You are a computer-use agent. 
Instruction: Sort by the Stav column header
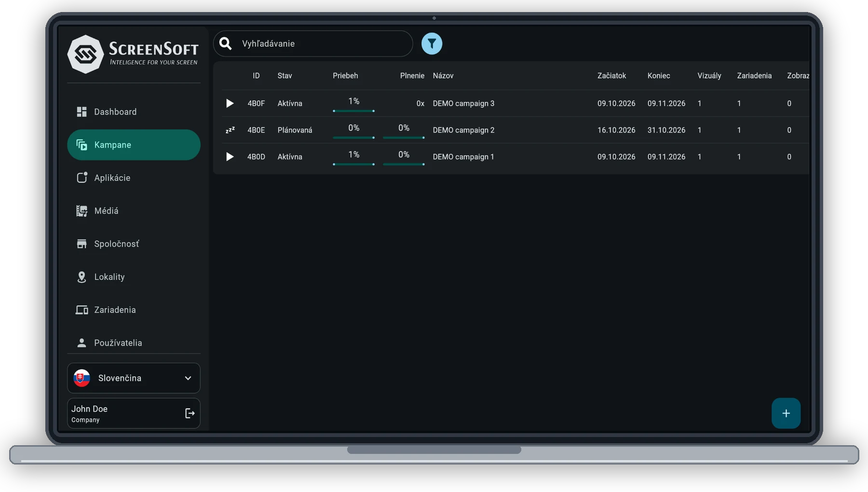(x=285, y=76)
